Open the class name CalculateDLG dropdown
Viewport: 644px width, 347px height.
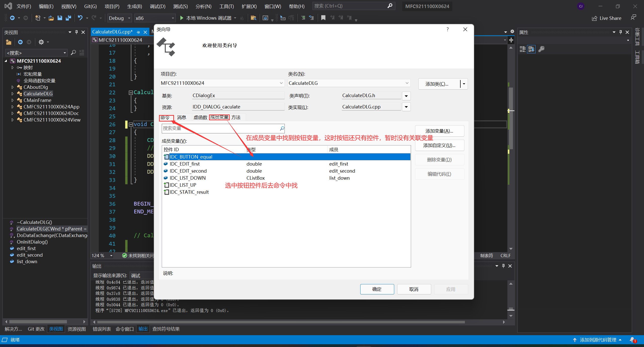pyautogui.click(x=407, y=83)
